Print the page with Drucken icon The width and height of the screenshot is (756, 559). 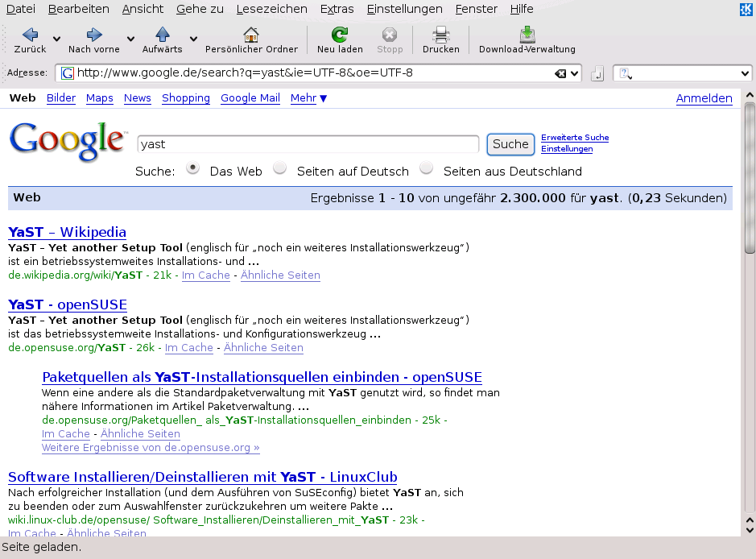tap(440, 35)
